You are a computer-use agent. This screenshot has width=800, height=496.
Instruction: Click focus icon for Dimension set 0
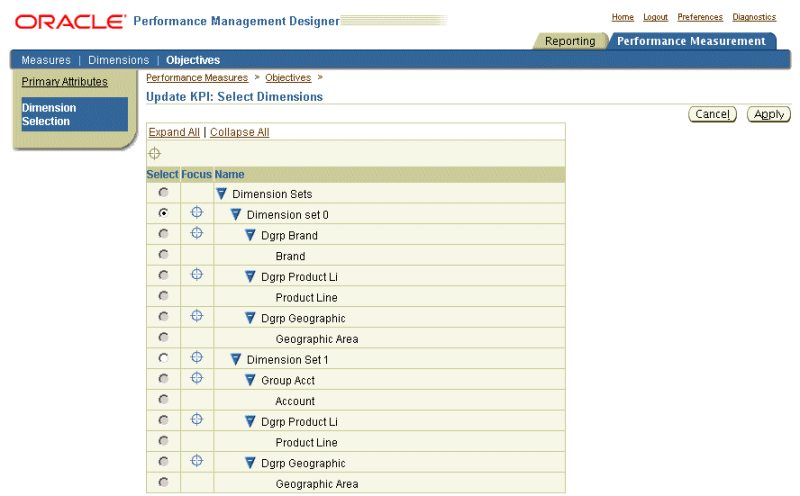pyautogui.click(x=196, y=213)
